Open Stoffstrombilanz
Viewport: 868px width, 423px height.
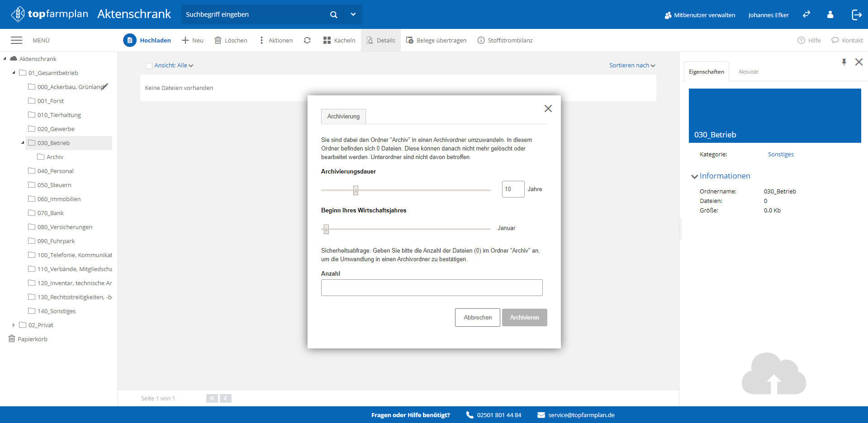point(505,40)
